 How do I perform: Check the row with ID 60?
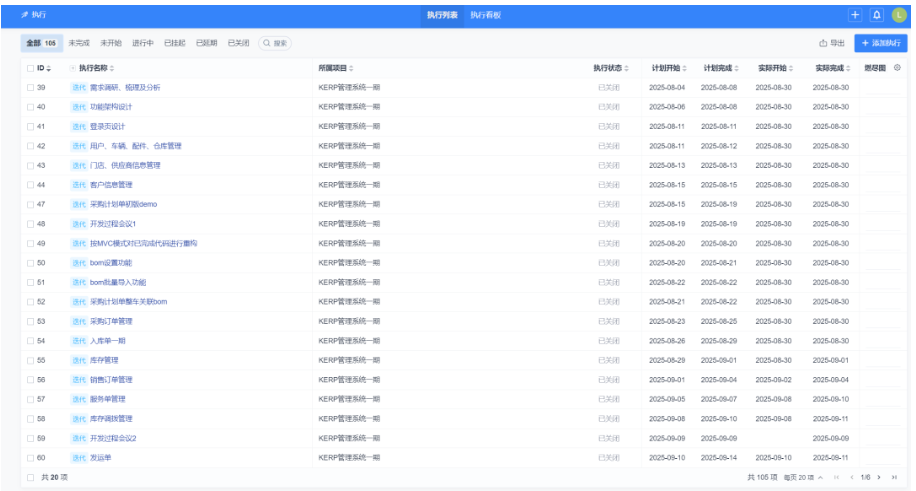tap(30, 458)
